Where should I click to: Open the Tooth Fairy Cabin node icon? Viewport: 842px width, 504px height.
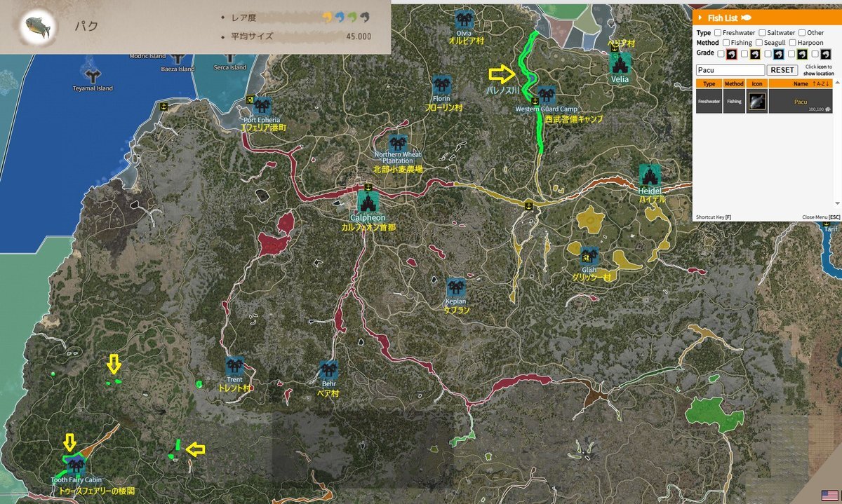[75, 465]
